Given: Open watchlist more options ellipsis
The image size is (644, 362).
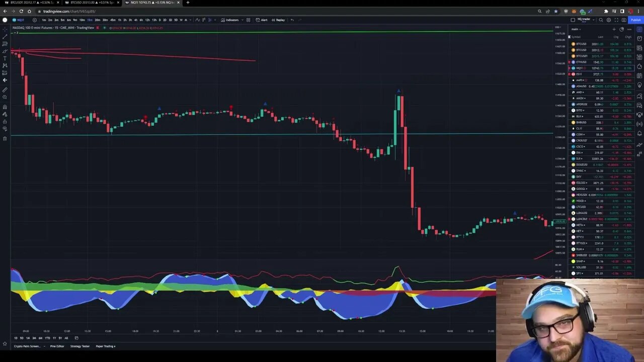Looking at the screenshot, I should point(629,29).
